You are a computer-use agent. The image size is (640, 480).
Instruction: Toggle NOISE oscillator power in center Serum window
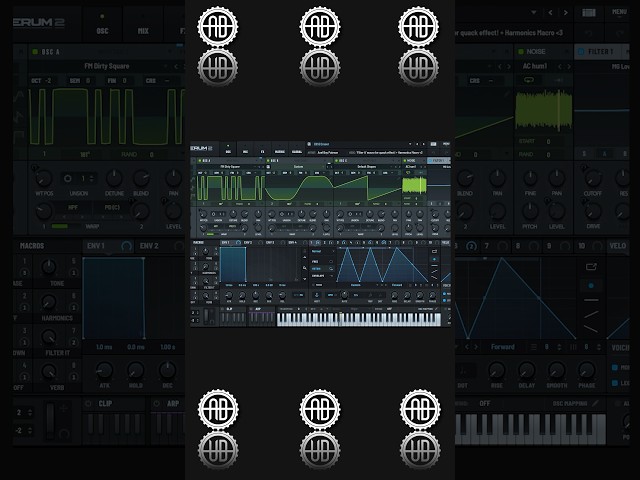point(405,161)
